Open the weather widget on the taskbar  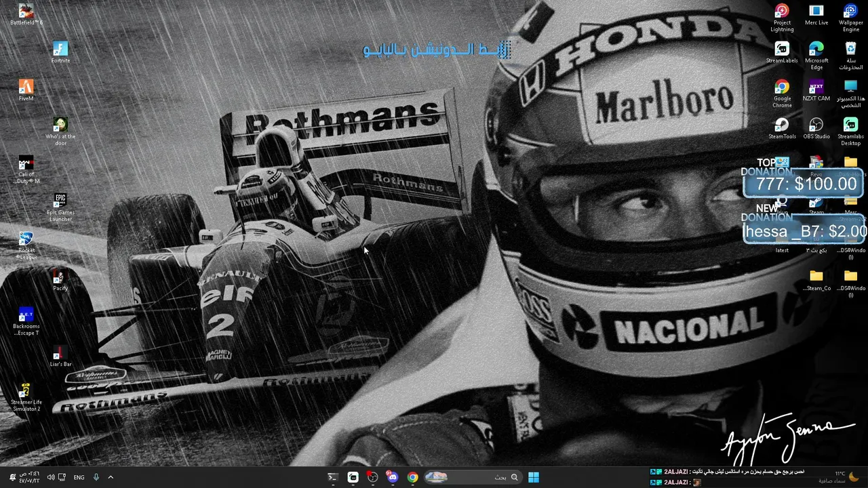(839, 477)
